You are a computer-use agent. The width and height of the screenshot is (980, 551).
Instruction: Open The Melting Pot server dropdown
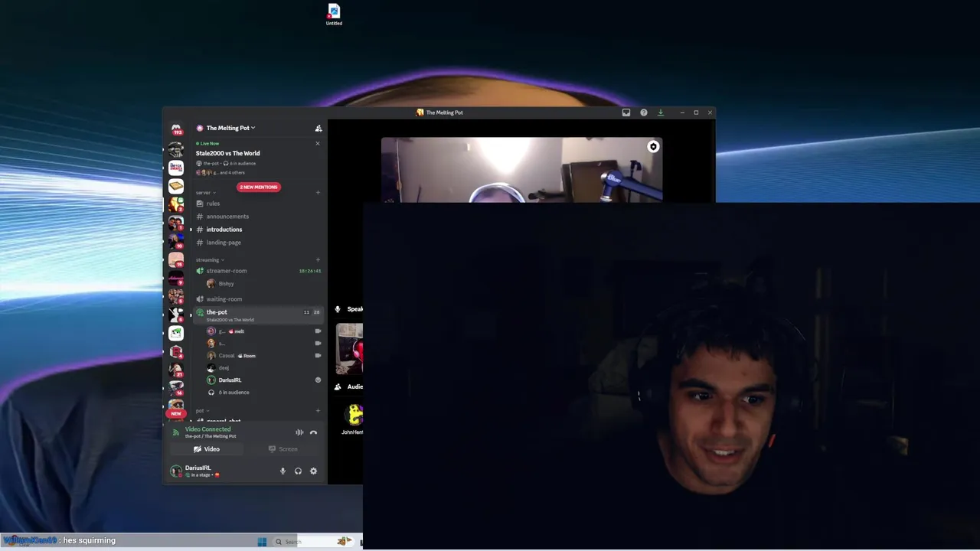pos(230,128)
